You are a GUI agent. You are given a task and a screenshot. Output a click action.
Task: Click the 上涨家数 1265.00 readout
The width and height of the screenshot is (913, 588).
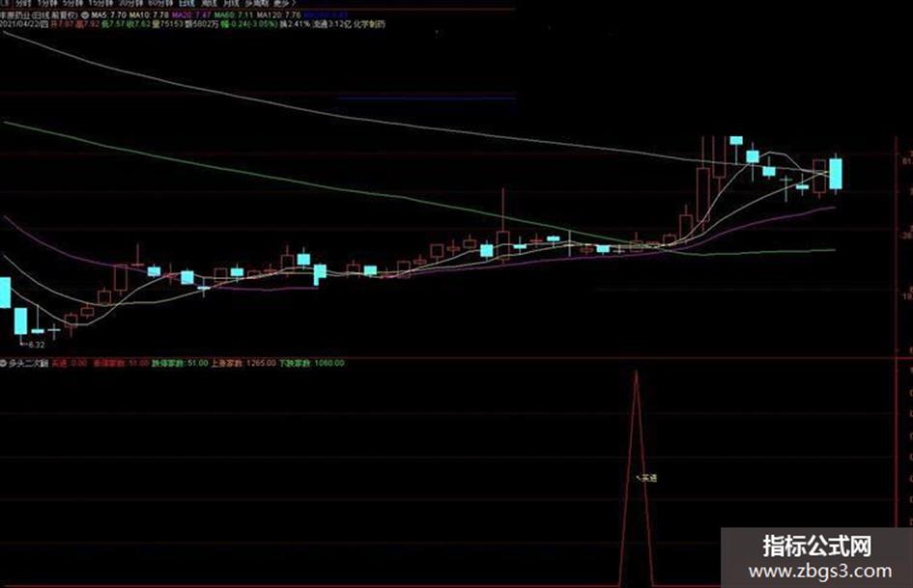(243, 363)
